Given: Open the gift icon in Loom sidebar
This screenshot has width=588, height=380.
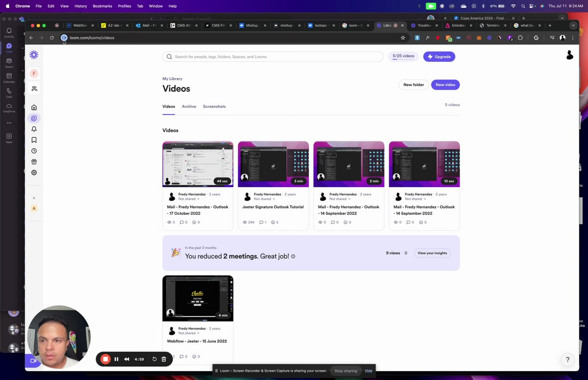Looking at the screenshot, I should 34,162.
